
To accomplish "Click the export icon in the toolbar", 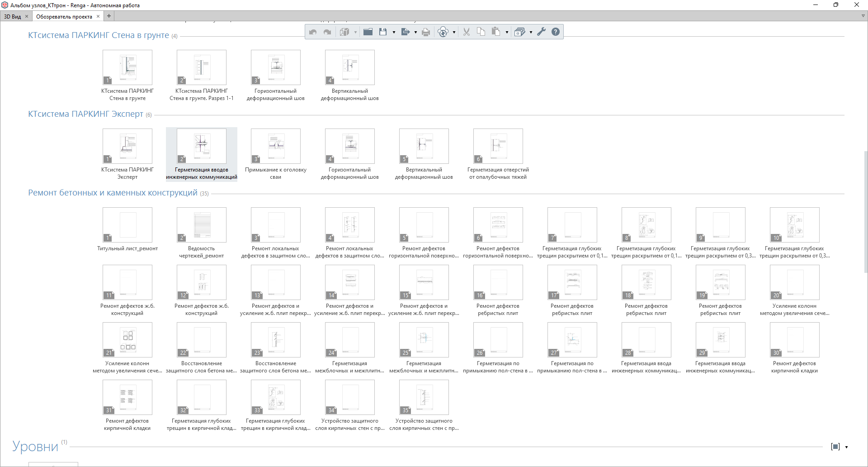I will (x=405, y=32).
